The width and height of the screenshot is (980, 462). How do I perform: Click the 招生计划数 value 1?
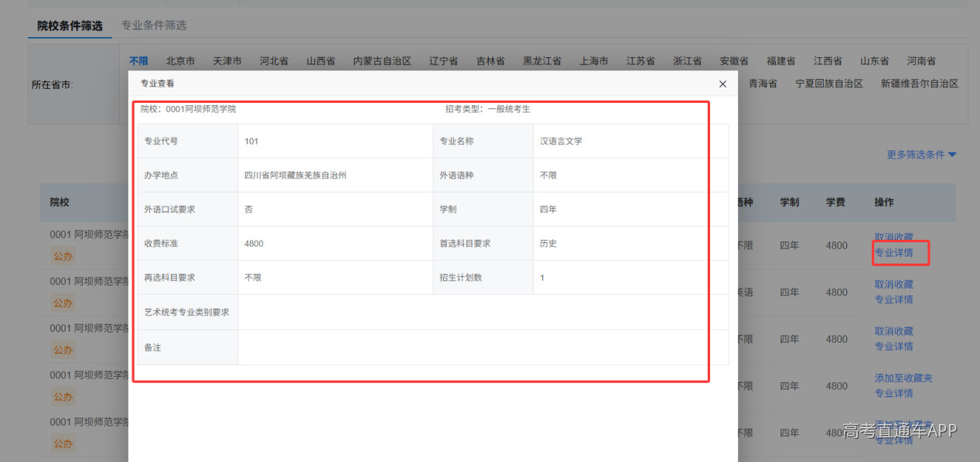[542, 277]
